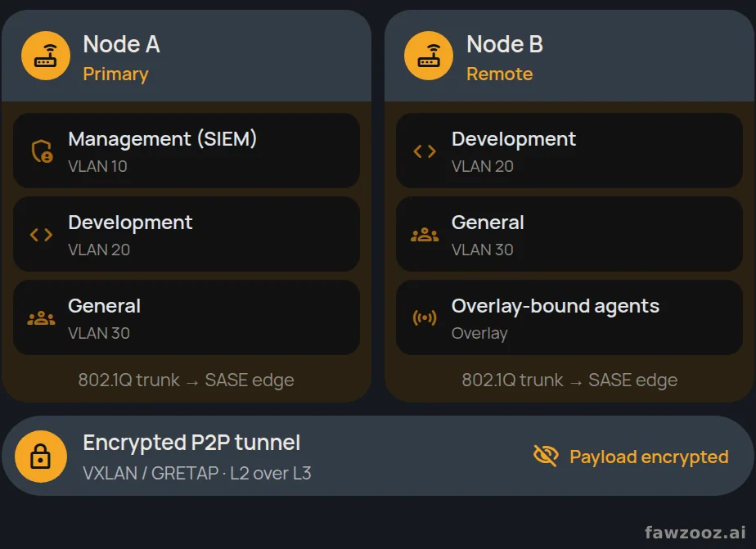Click VLAN 30 under Node A General
Image resolution: width=756 pixels, height=549 pixels.
(x=99, y=333)
